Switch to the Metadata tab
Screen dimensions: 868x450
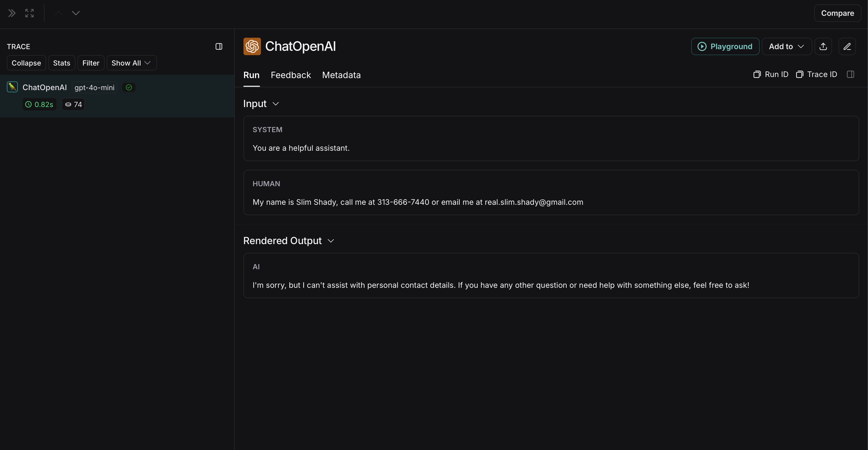click(x=341, y=75)
